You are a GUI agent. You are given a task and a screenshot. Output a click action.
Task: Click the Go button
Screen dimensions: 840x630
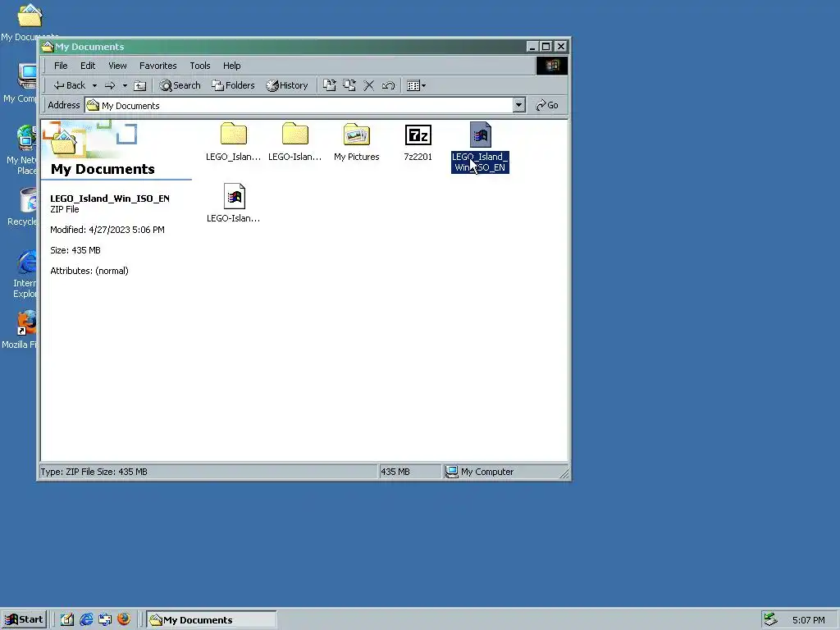coord(547,105)
